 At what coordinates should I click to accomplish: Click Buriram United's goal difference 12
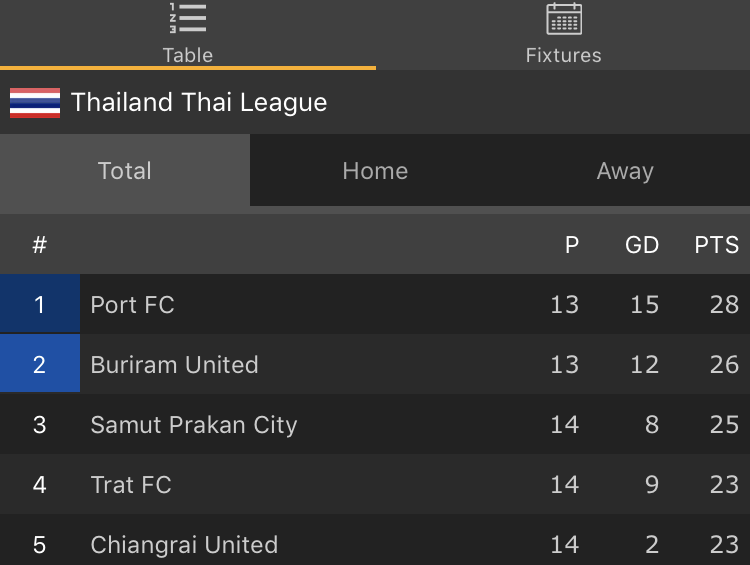click(644, 365)
